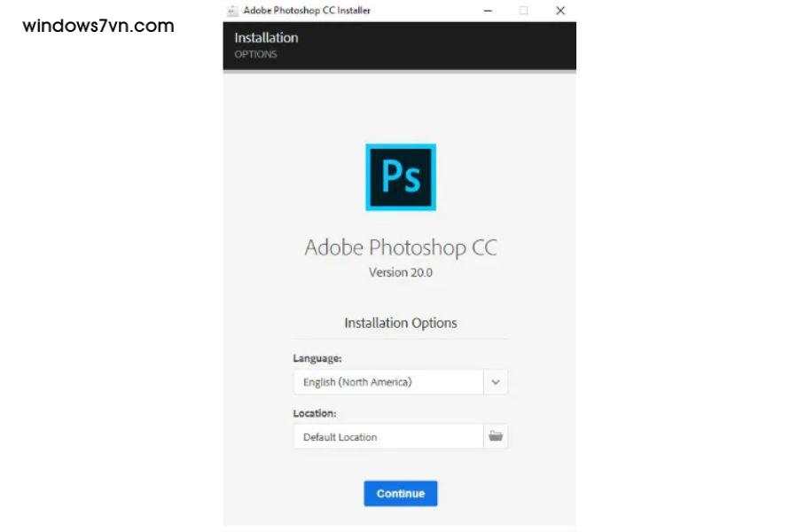798x532 pixels.
Task: Click the folder browse icon for Location
Action: 496,436
